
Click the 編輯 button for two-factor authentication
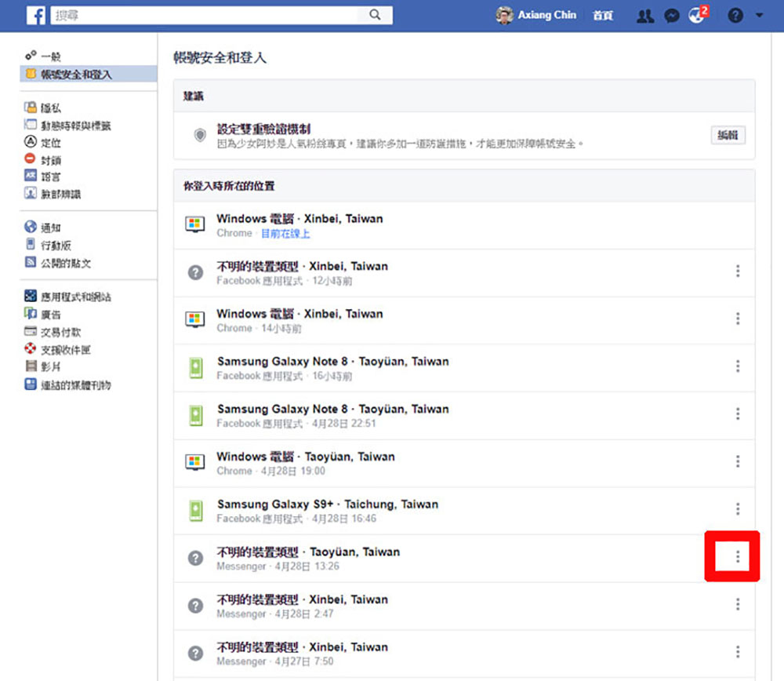(728, 135)
